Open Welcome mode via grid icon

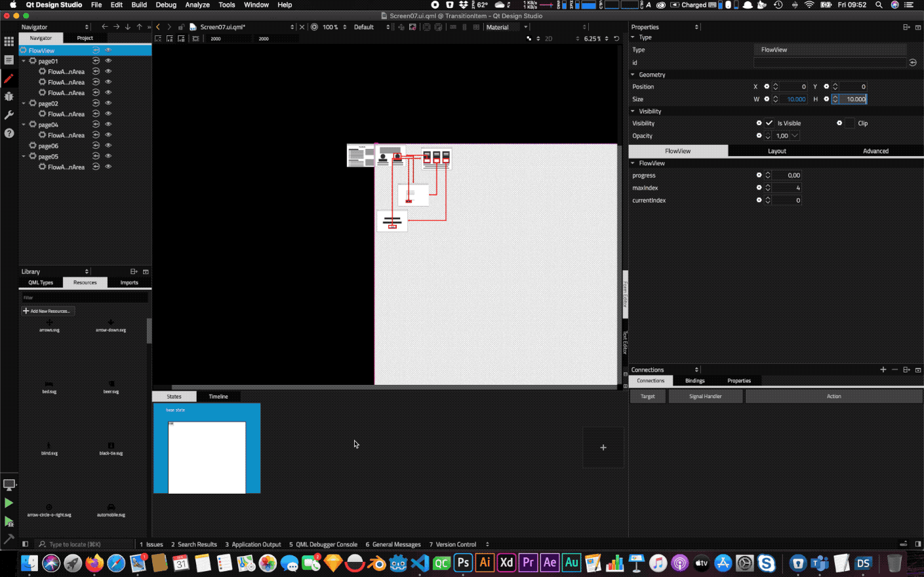(9, 41)
